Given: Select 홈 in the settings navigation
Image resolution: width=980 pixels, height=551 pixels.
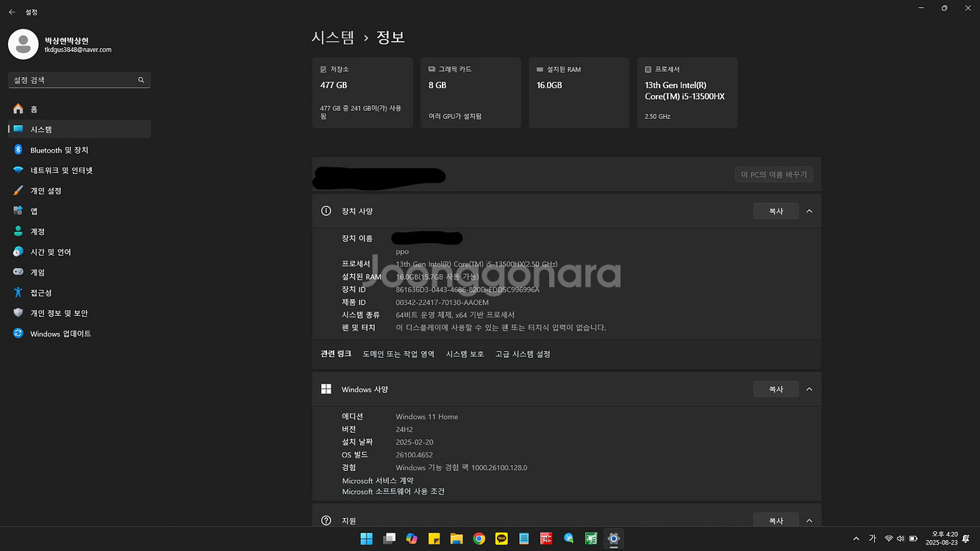Looking at the screenshot, I should point(79,109).
